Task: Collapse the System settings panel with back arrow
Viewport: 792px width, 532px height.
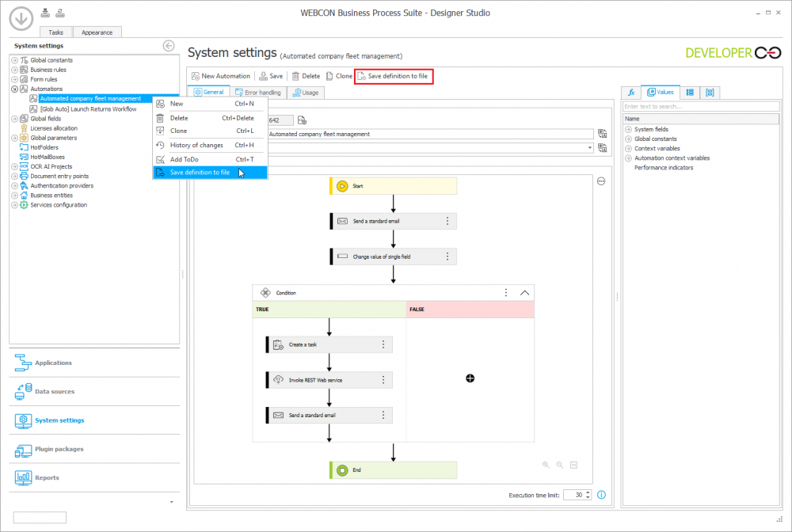Action: point(169,46)
